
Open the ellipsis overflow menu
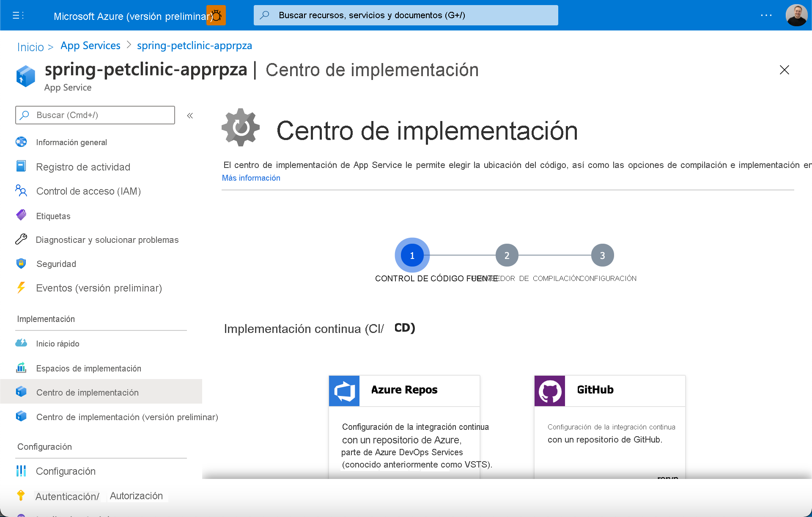coord(765,15)
